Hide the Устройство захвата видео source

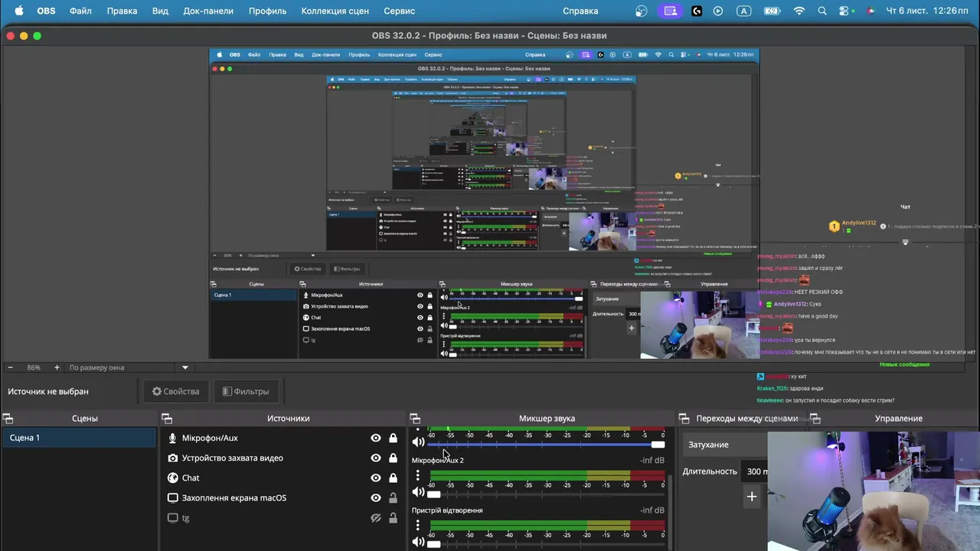(376, 458)
